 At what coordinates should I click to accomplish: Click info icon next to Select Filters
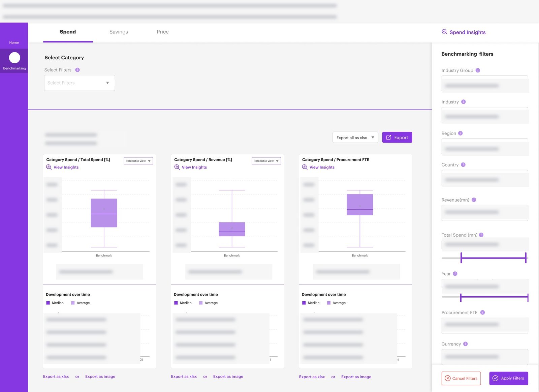pos(77,70)
